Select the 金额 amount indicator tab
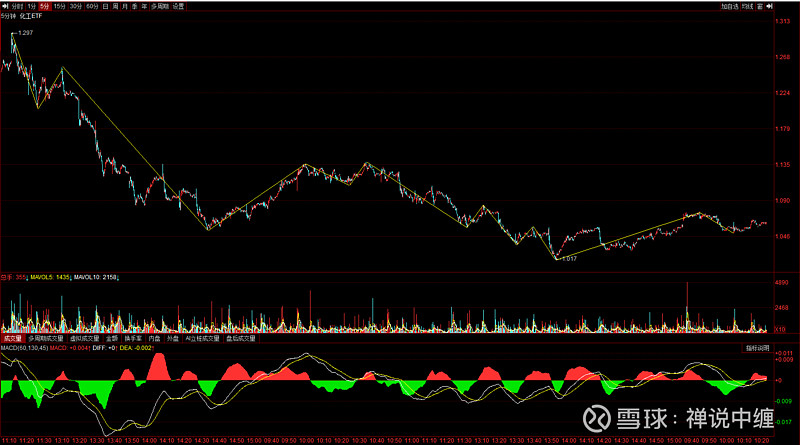This screenshot has width=800, height=445. coord(112,338)
